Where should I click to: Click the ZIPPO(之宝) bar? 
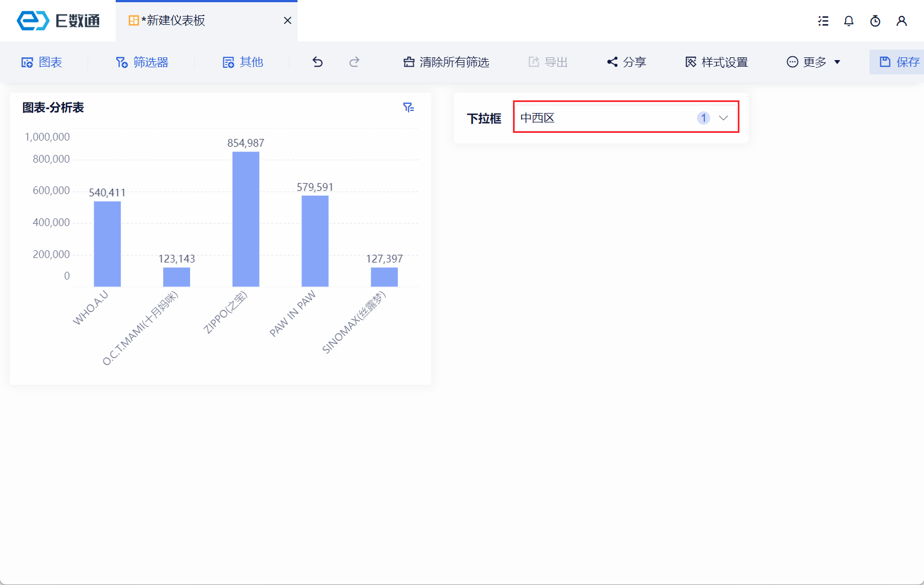click(x=246, y=219)
